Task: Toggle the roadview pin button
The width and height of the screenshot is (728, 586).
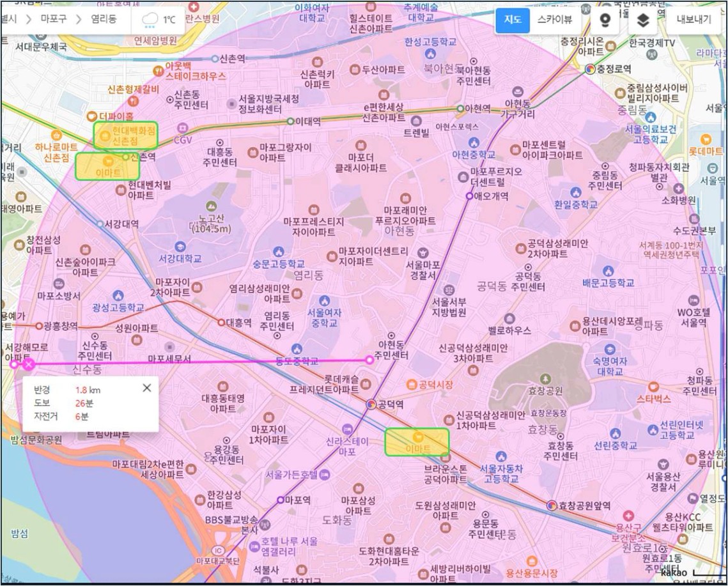Action: [x=605, y=20]
